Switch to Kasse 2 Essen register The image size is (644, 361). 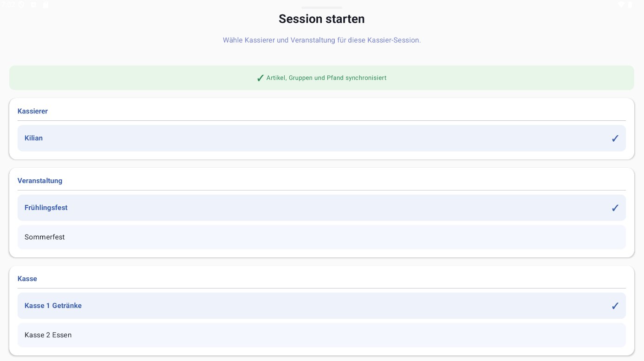(x=322, y=335)
